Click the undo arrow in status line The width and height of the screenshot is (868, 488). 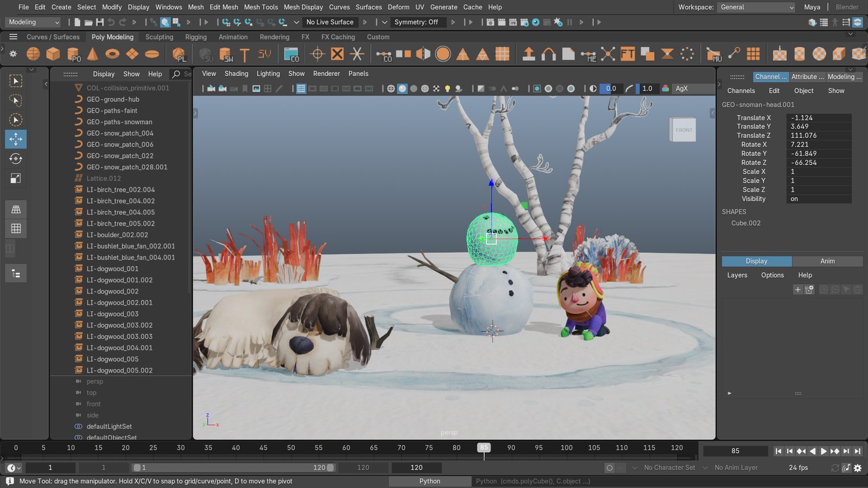111,22
